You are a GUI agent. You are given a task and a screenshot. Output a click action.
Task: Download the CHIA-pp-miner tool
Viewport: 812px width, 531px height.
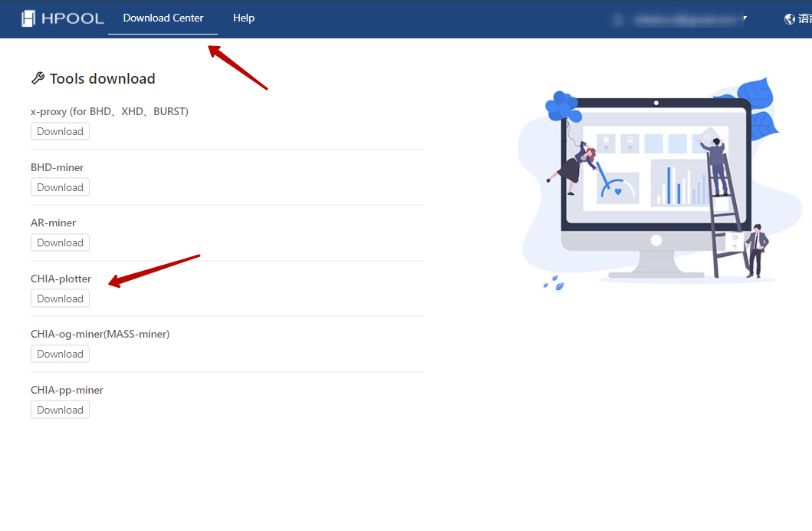(x=60, y=411)
